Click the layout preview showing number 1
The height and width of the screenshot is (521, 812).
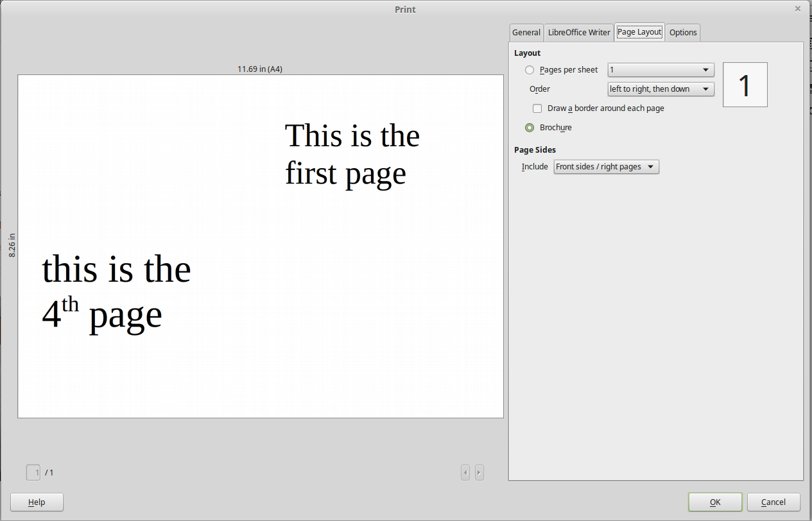tap(745, 84)
